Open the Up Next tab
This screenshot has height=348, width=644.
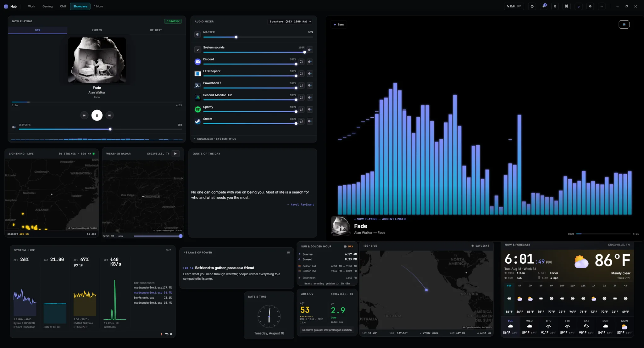(156, 30)
